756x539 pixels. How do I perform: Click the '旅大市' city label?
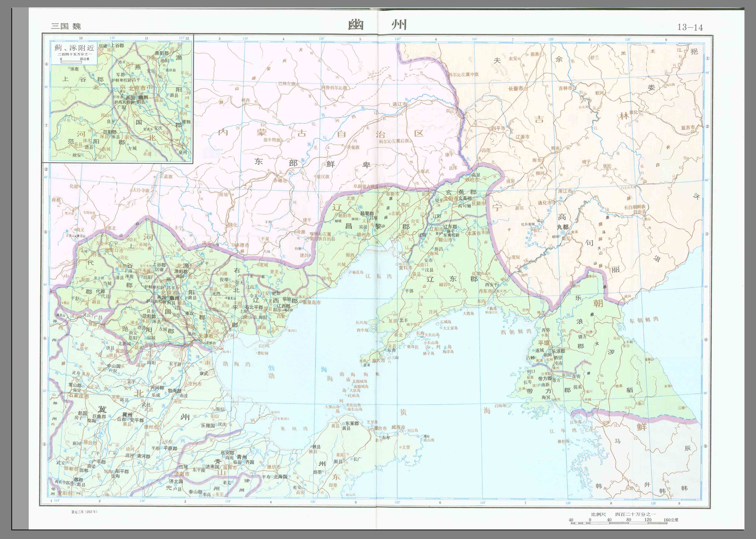tap(378, 360)
